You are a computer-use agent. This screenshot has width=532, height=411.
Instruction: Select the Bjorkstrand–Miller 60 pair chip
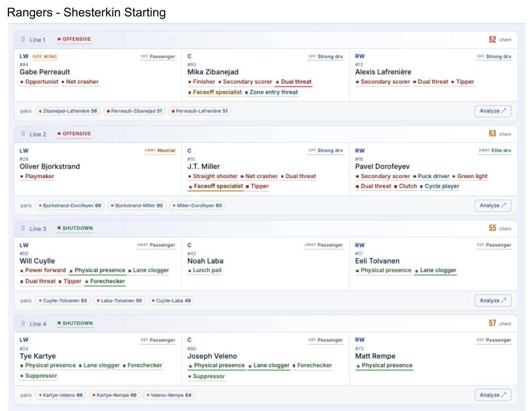137,206
